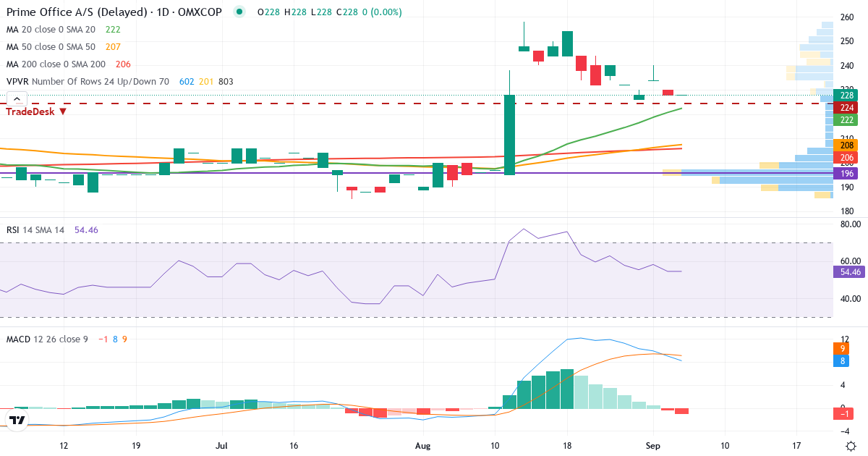868x456 pixels.
Task: Select the MA 20 close indicator legend
Action: 52,30
